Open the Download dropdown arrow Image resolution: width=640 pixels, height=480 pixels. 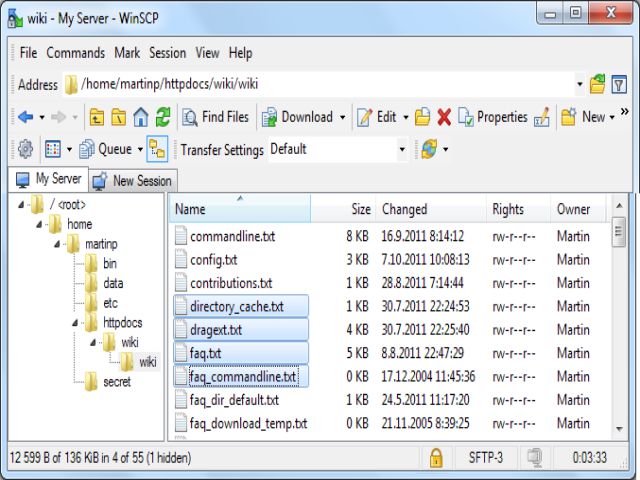click(x=342, y=118)
